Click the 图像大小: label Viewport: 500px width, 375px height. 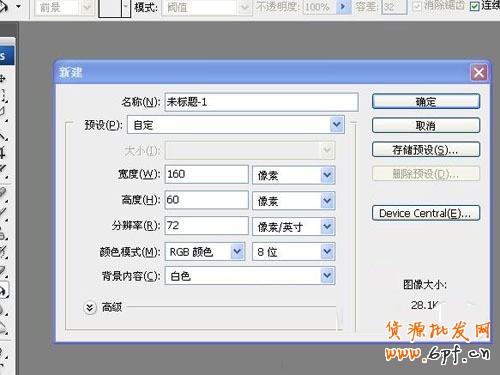[x=425, y=285]
